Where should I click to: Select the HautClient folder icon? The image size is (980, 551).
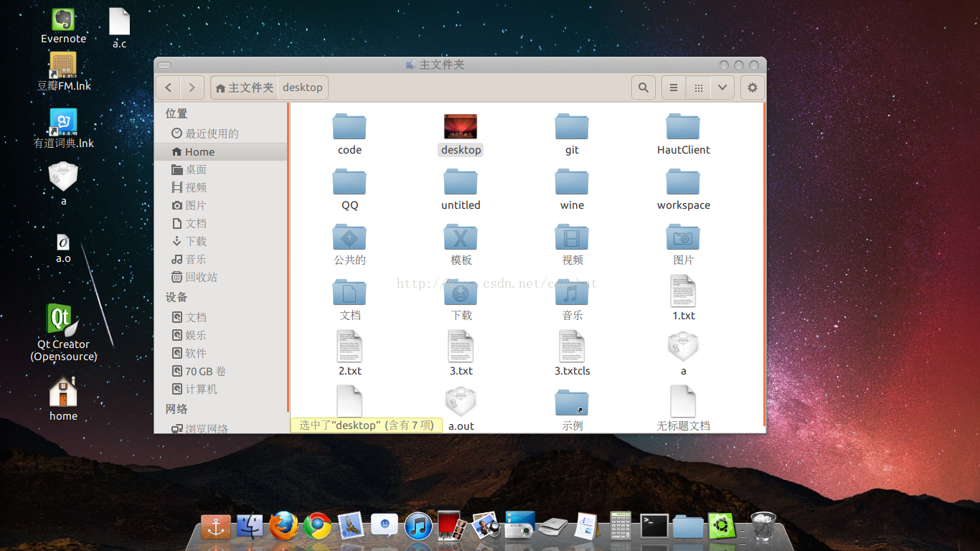tap(683, 128)
